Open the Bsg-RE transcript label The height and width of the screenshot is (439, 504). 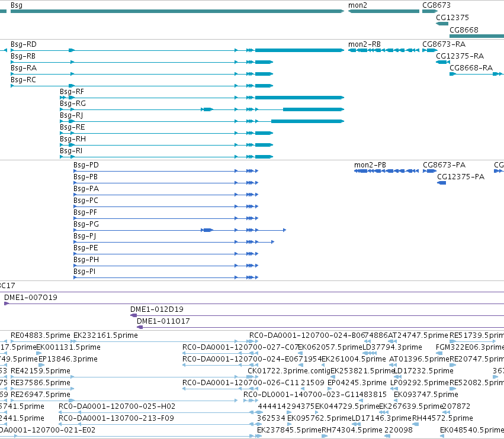pos(72,127)
